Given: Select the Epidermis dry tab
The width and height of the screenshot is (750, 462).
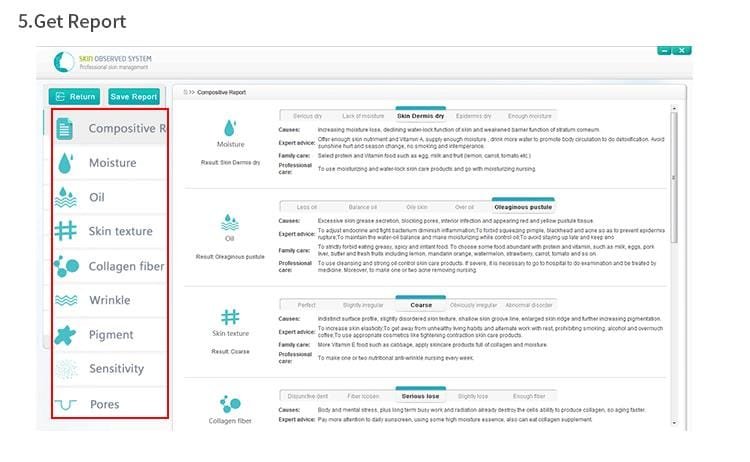Looking at the screenshot, I should (473, 116).
